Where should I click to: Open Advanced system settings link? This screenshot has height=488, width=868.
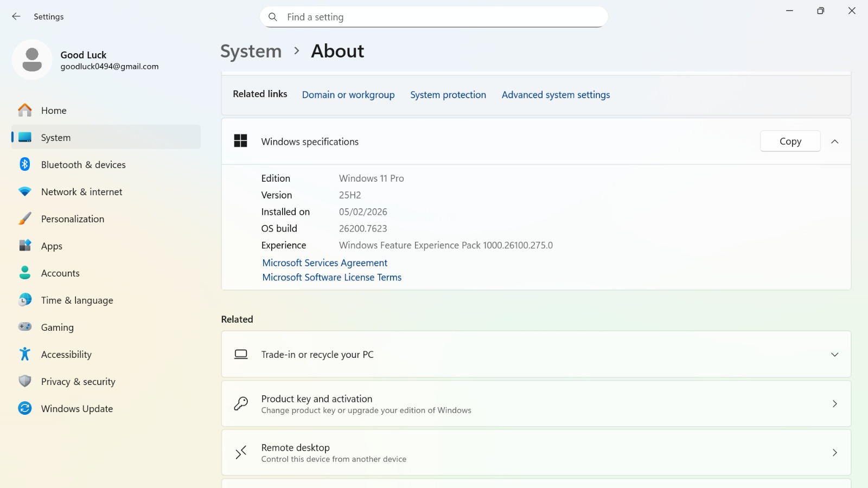(x=556, y=95)
